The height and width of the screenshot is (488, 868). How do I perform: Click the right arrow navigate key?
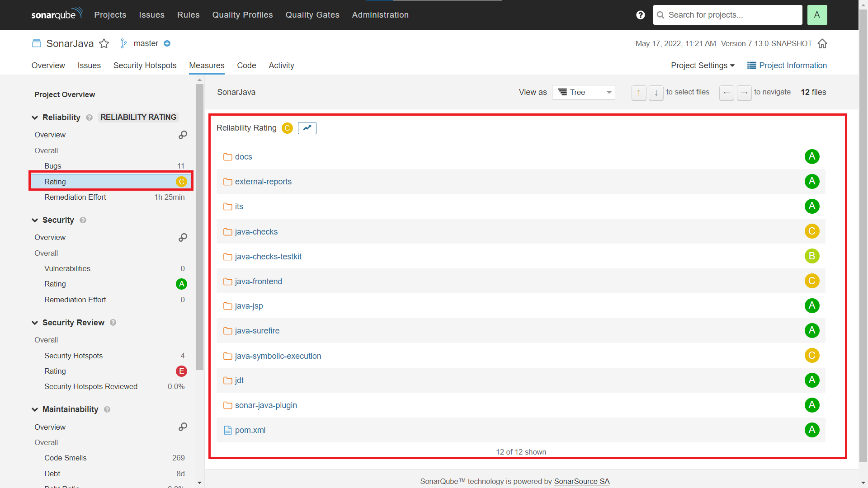tap(744, 93)
